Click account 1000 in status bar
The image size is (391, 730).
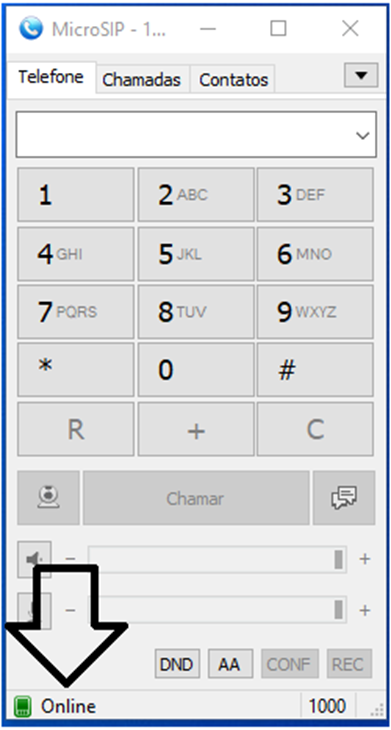(327, 707)
